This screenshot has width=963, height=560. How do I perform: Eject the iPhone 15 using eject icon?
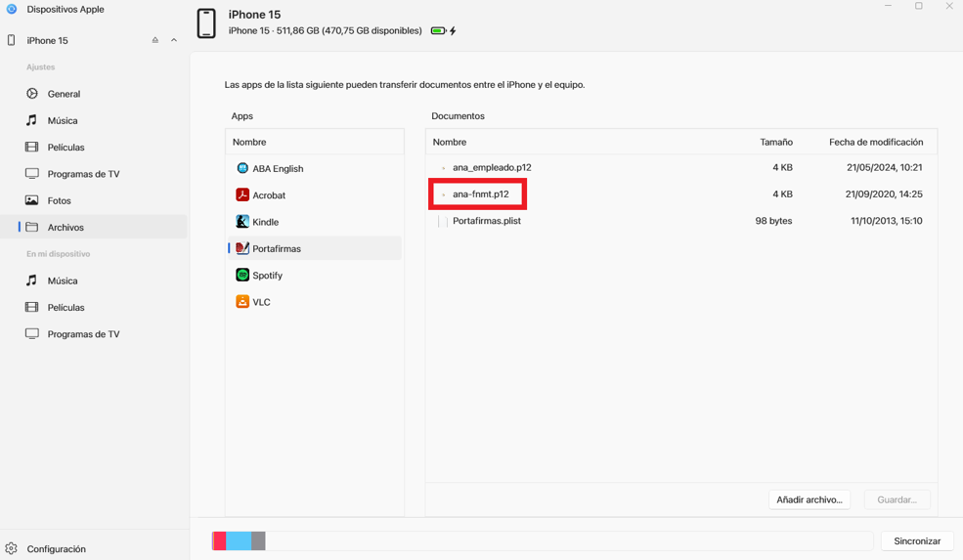pos(154,40)
